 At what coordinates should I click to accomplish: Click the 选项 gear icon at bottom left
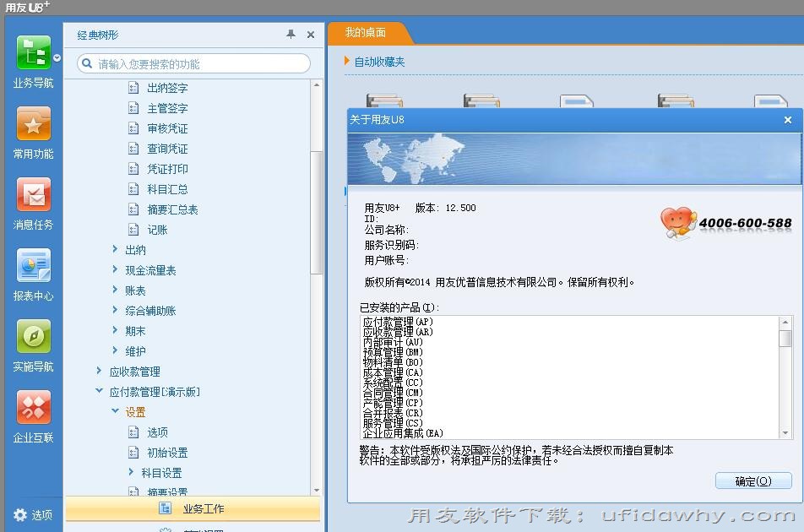[x=20, y=514]
